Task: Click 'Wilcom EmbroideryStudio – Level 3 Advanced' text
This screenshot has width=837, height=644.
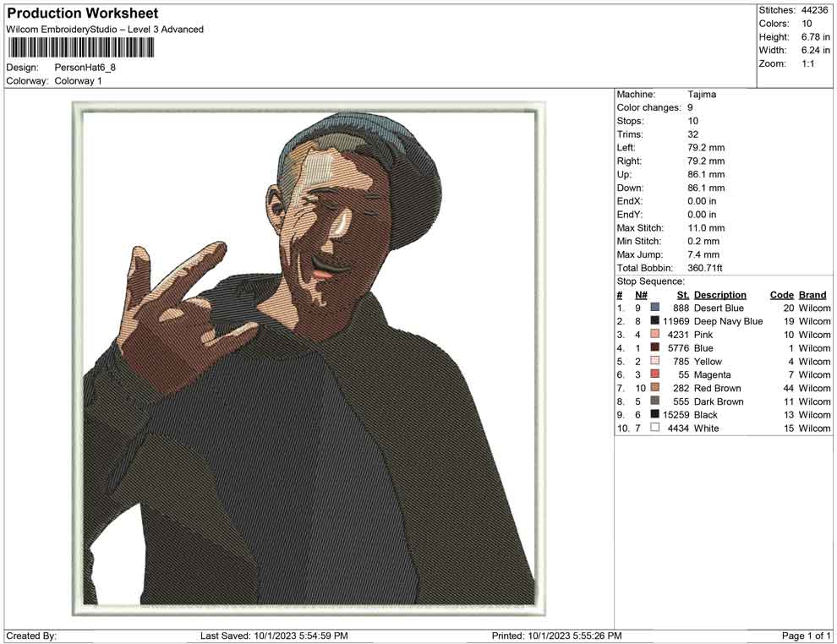Action: pyautogui.click(x=105, y=30)
